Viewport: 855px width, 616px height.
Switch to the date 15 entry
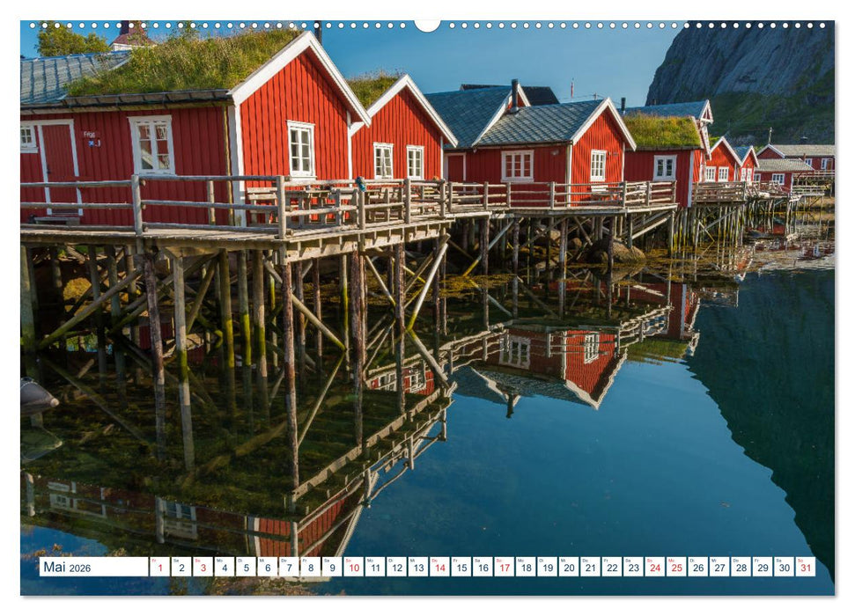(x=461, y=569)
